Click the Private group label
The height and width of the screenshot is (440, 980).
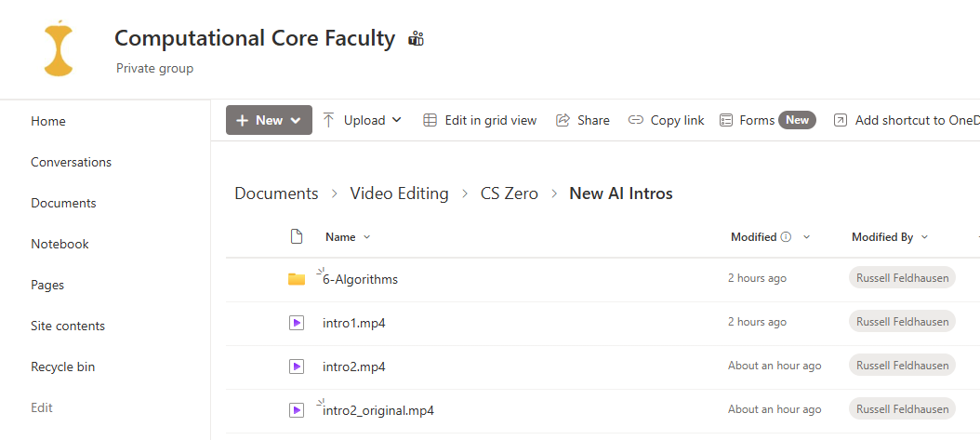point(155,68)
